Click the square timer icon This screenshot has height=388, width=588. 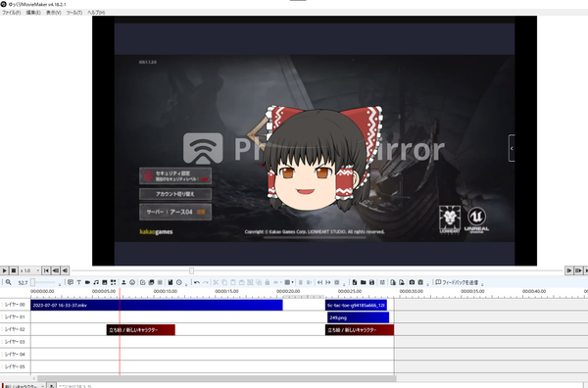click(142, 282)
